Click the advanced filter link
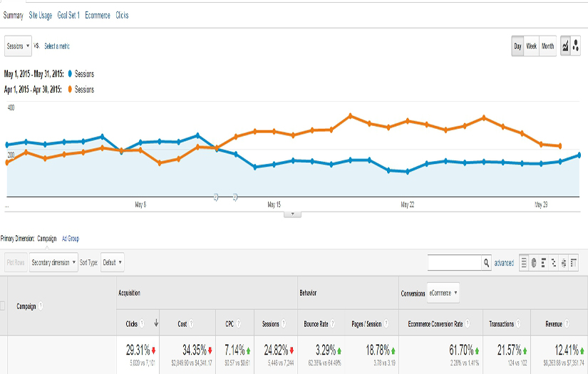Screen dimensions: 588x374 (504, 263)
